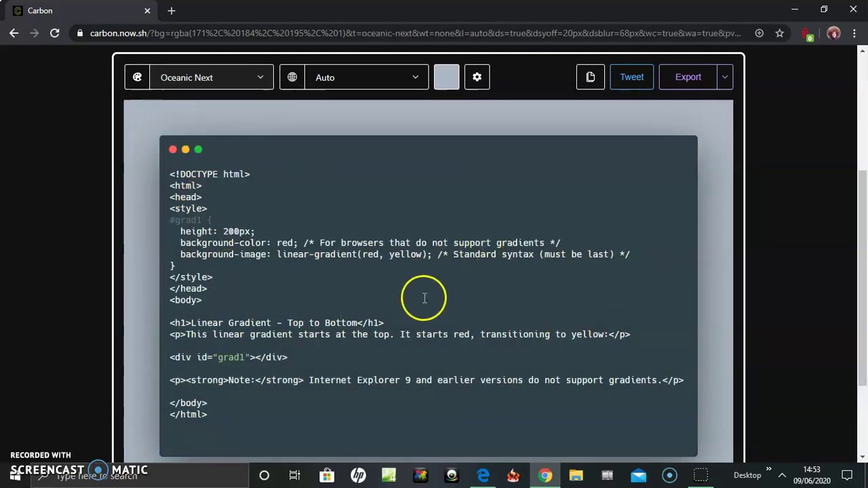
Task: Open the Chrome profile avatar
Action: (x=834, y=33)
